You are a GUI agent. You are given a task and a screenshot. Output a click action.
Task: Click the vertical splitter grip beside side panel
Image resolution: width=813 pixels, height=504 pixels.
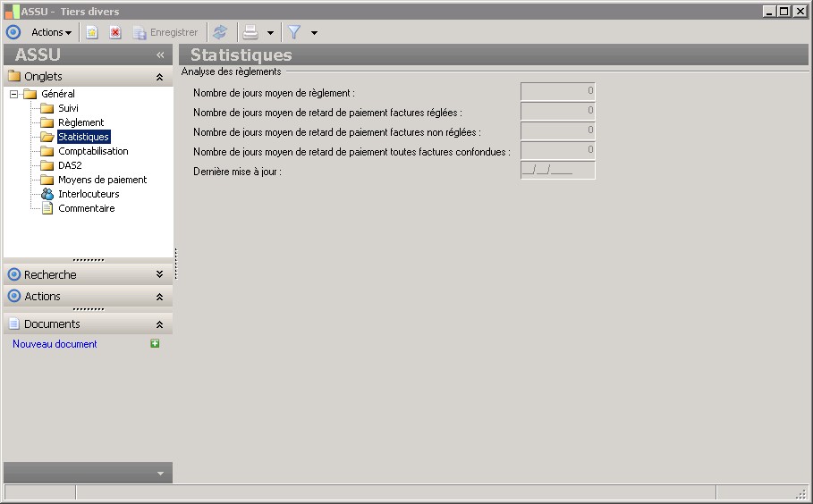176,264
